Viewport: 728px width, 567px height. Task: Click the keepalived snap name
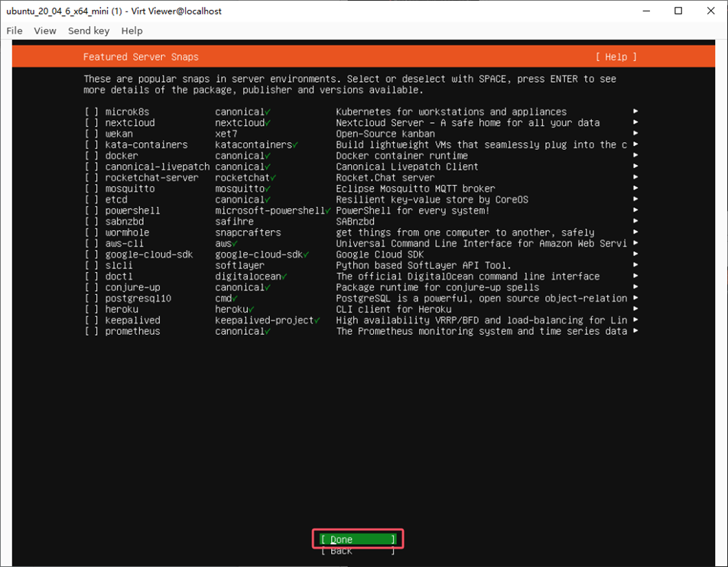pyautogui.click(x=132, y=321)
